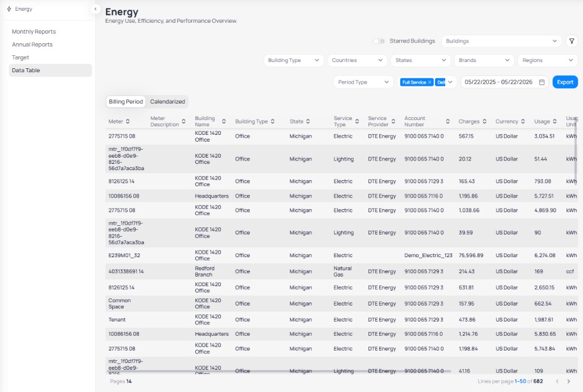This screenshot has height=392, width=583.
Task: Click usage value 5,743.84
Action: click(x=544, y=349)
